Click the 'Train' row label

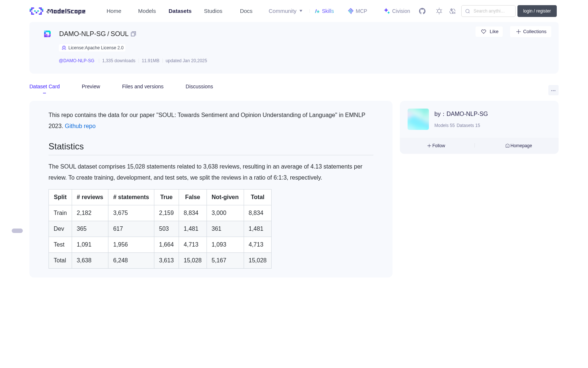point(60,213)
